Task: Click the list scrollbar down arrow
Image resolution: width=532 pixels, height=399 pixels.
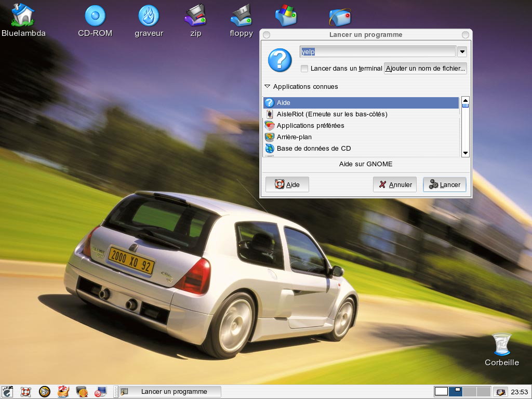Action: (x=465, y=153)
